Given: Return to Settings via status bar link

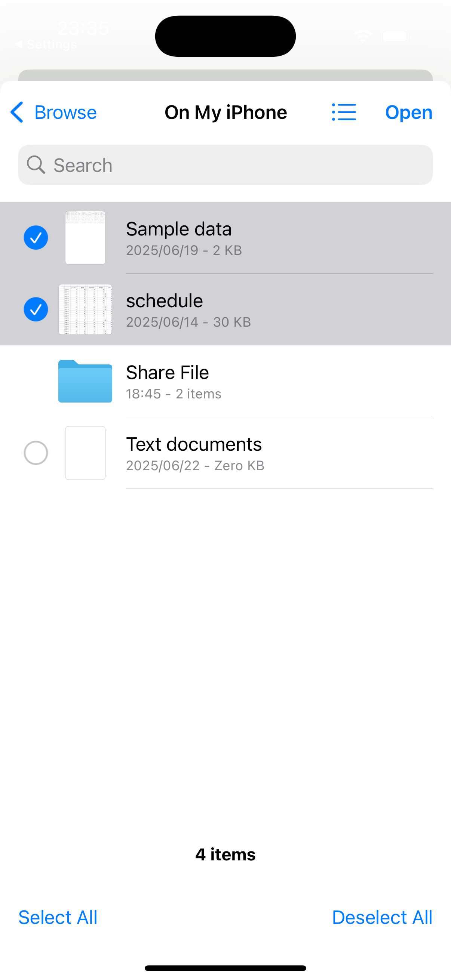Looking at the screenshot, I should [46, 44].
